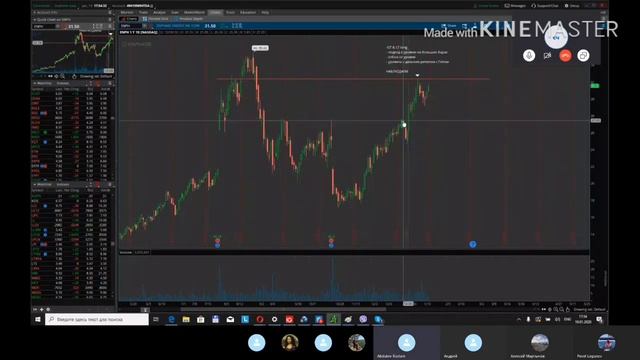This screenshot has height=360, width=640.
Task: Launch Microsoft Edge from the taskbar
Action: [x=171, y=319]
